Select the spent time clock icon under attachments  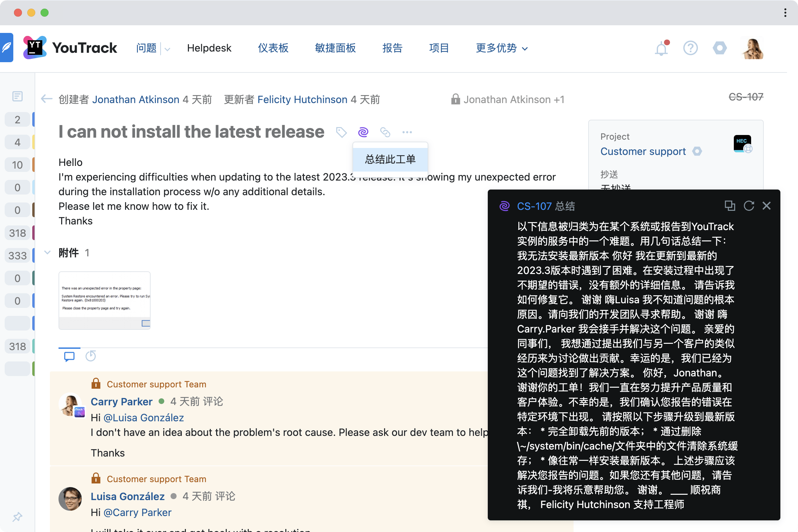coord(90,356)
